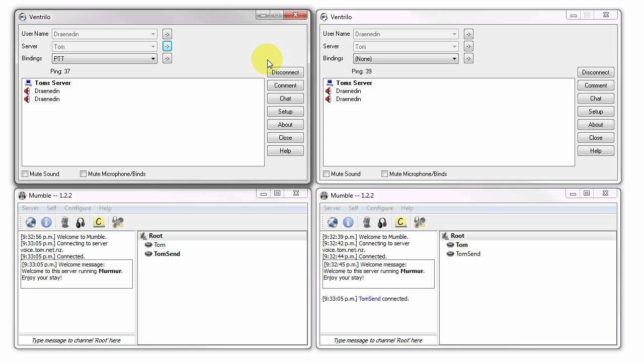Viewport: 644px width, 362px height.
Task: Mute self via microphone icon, right Mumble
Action: click(x=367, y=222)
